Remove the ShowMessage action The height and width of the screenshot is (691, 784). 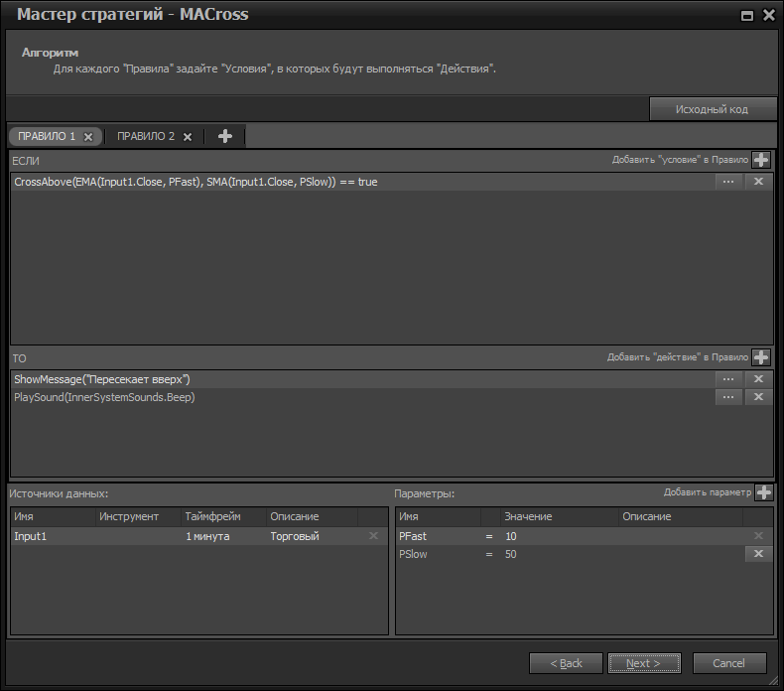click(x=758, y=379)
